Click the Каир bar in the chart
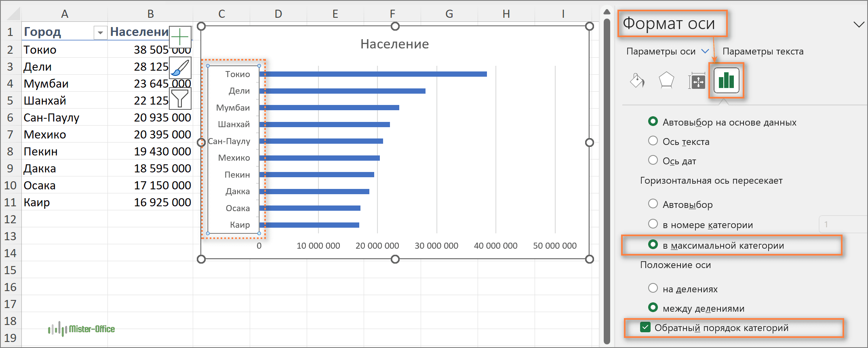 tap(309, 225)
